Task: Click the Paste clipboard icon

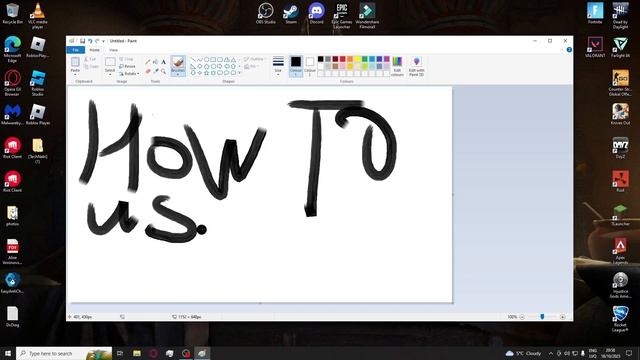Action: [x=75, y=62]
